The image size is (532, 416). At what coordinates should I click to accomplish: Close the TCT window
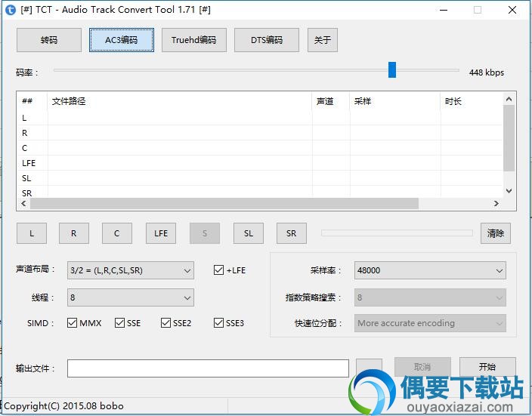coord(512,10)
